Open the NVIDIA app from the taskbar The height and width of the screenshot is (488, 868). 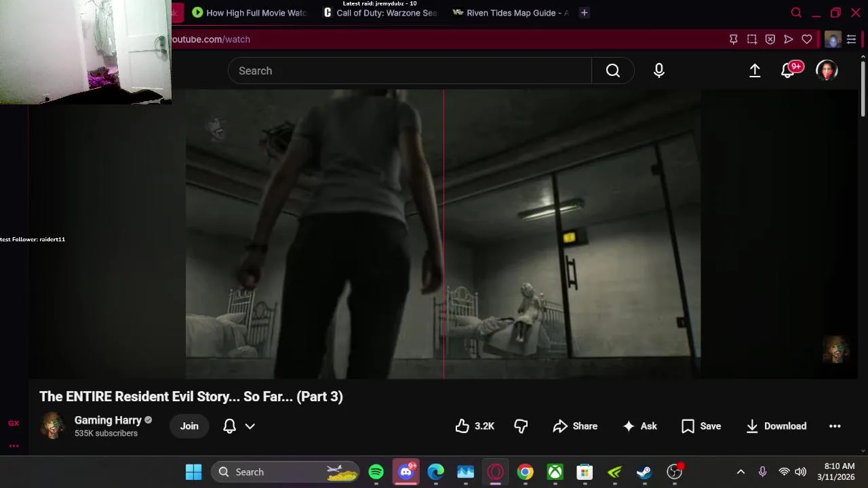click(614, 472)
